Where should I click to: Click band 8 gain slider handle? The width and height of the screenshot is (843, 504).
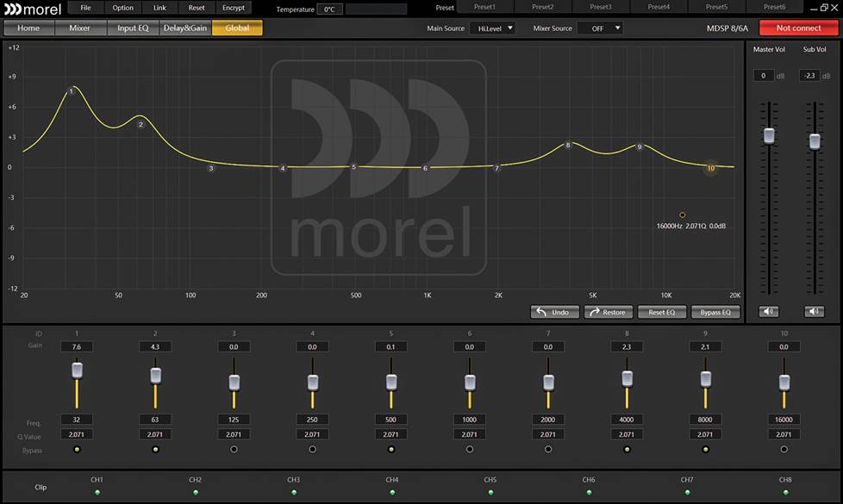tap(627, 379)
